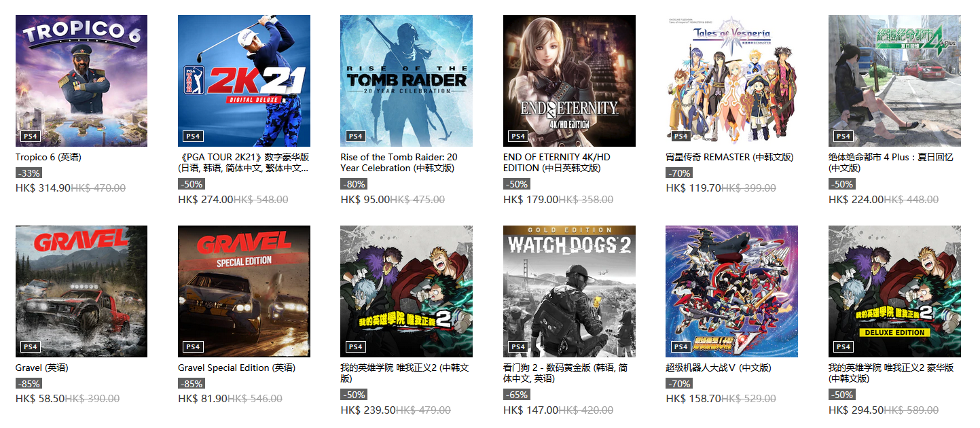Image resolution: width=980 pixels, height=428 pixels.
Task: Click the My Hero One's Justice 2 Deluxe cover
Action: click(894, 291)
